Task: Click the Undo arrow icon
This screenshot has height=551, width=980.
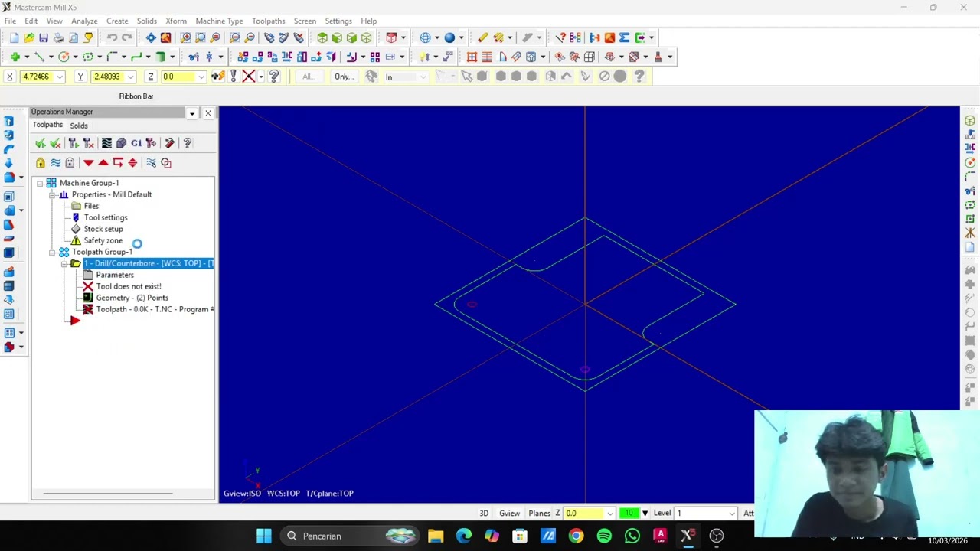Action: tap(112, 37)
